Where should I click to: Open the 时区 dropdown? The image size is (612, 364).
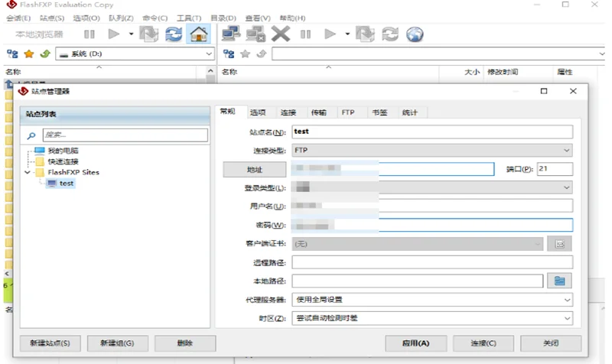click(432, 318)
